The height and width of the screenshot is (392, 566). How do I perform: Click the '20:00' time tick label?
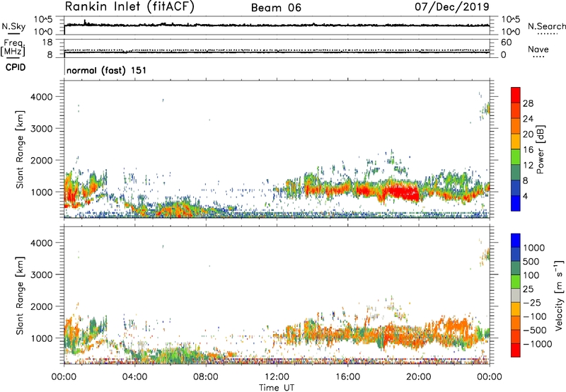click(419, 377)
